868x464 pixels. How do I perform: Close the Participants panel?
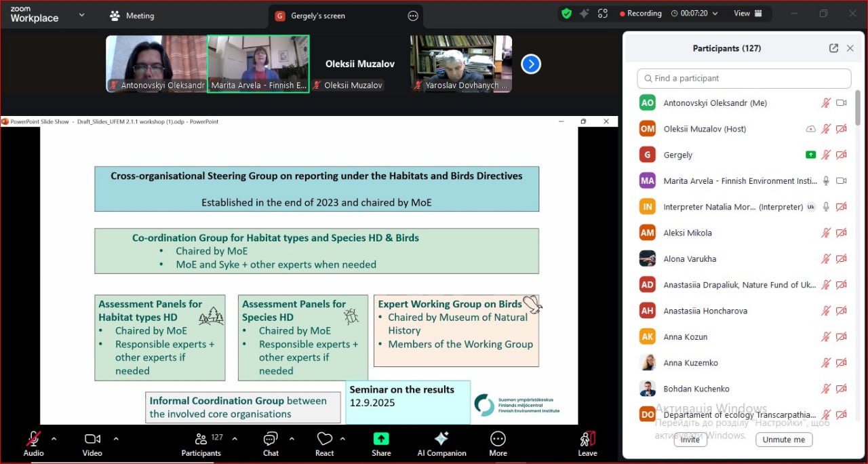(850, 48)
